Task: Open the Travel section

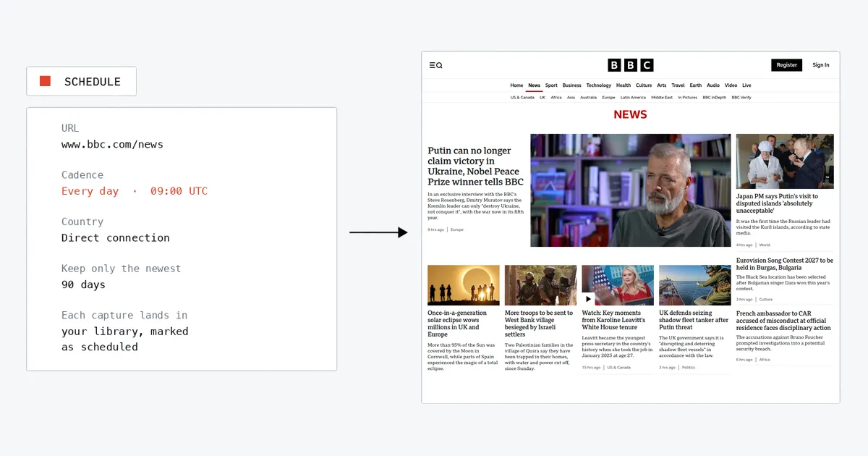Action: pyautogui.click(x=678, y=85)
